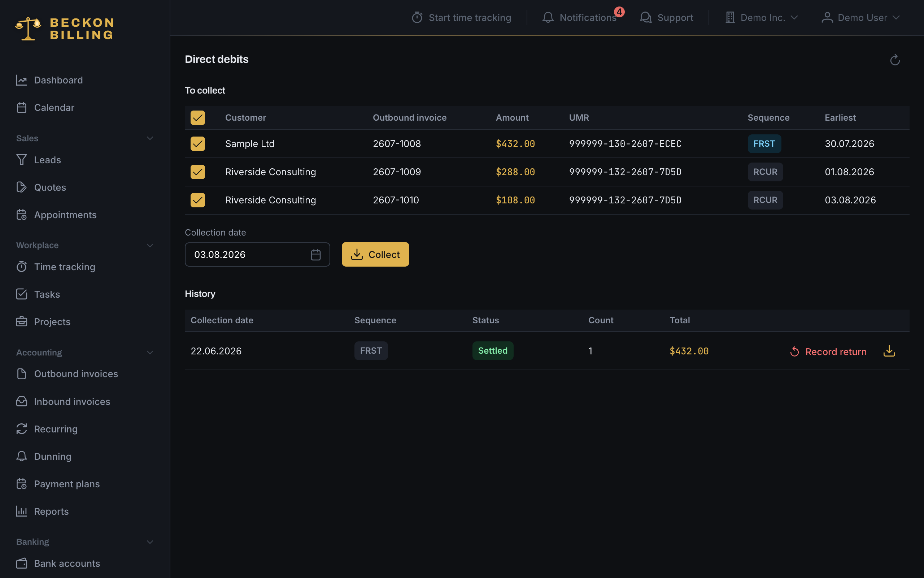The image size is (924, 578).
Task: Click the FRST badge for Sample Ltd
Action: click(x=764, y=144)
